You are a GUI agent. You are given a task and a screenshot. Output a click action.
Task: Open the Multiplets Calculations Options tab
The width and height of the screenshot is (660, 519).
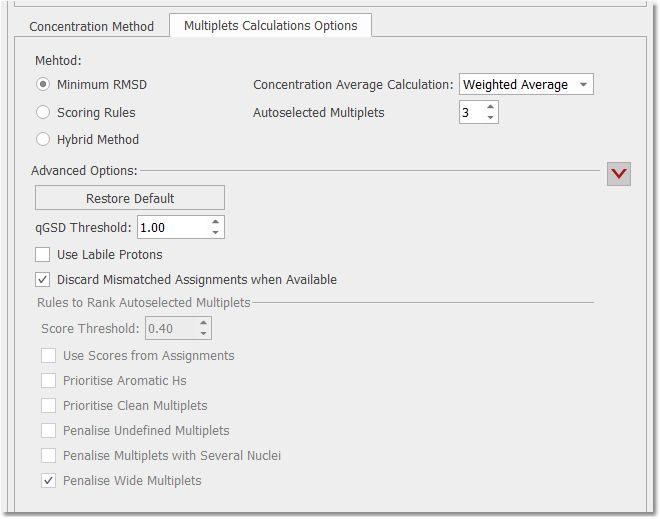(271, 25)
